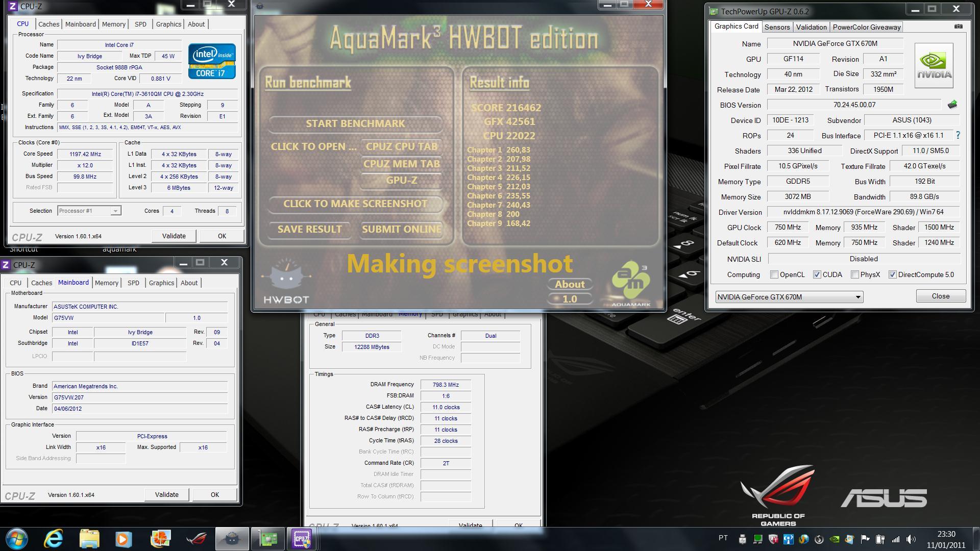Viewport: 980px width, 551px height.
Task: Select the CPU-Z taskbar button
Action: click(302, 539)
